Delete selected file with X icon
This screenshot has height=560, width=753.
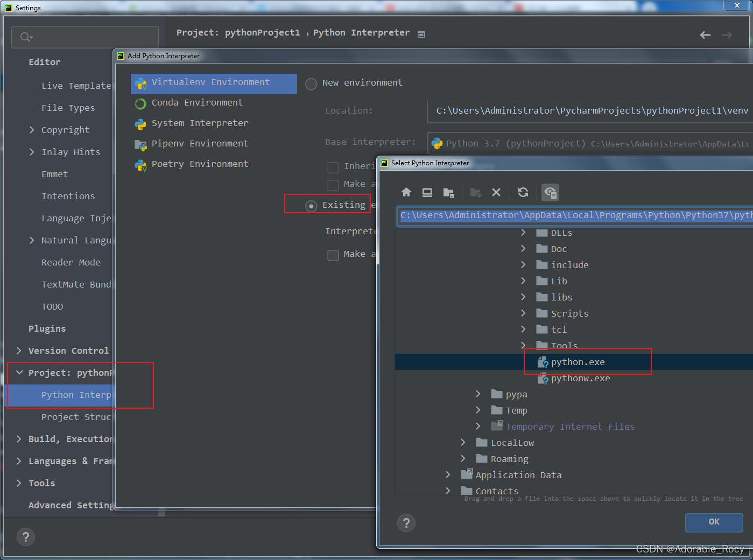click(496, 192)
